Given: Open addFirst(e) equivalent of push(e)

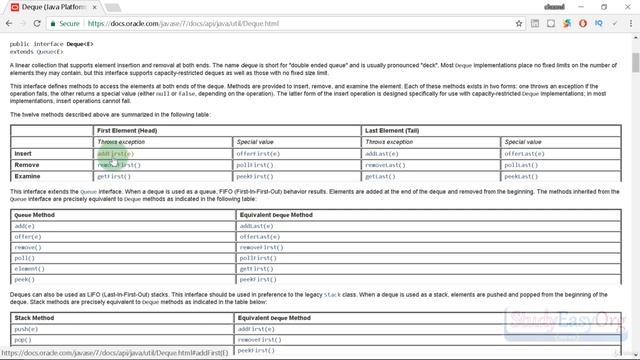Looking at the screenshot, I should click(x=256, y=329).
